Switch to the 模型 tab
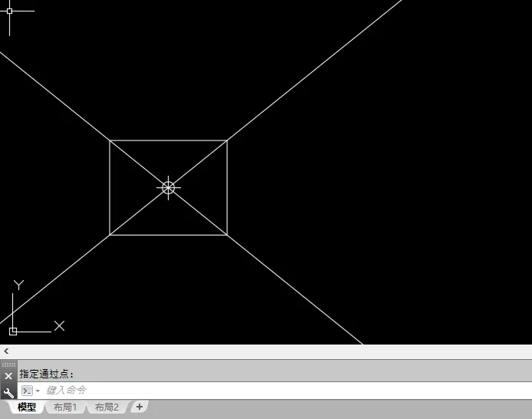The height and width of the screenshot is (419, 532). coord(27,407)
